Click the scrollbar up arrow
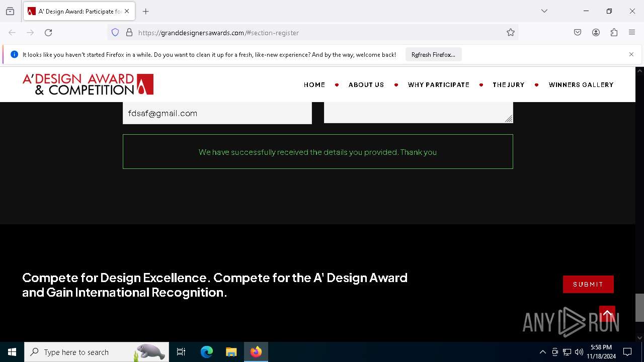This screenshot has width=644, height=362. (639, 71)
